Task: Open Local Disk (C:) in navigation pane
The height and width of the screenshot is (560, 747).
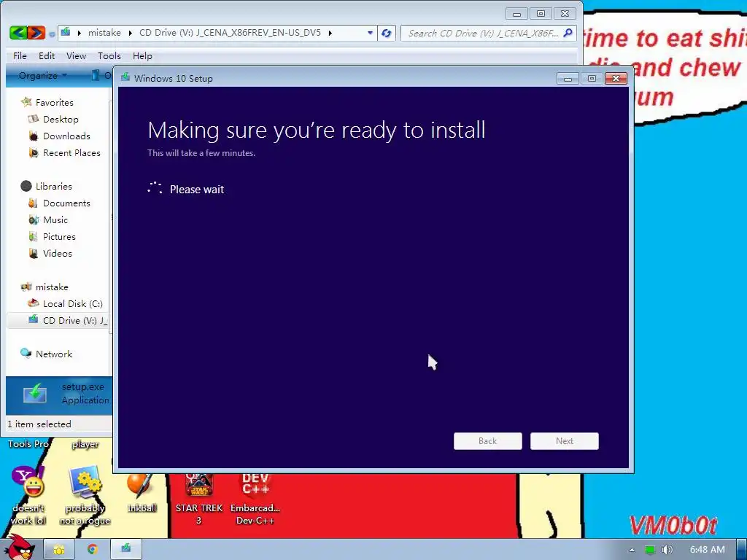Action: point(73,303)
